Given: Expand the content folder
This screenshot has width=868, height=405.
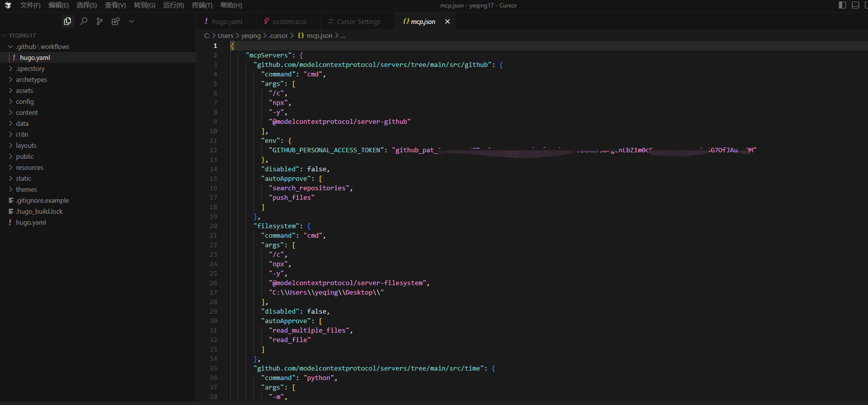Looking at the screenshot, I should pyautogui.click(x=98, y=112).
